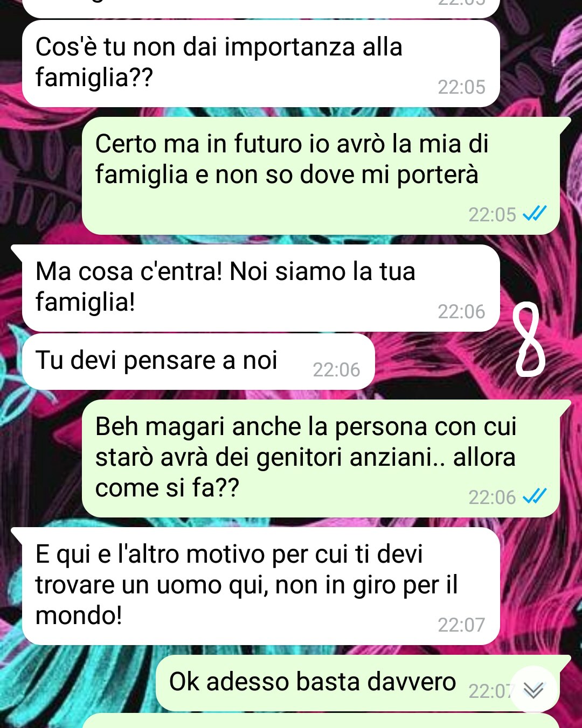Select message 'Beh magari anche la persona con cui starò'

320,458
